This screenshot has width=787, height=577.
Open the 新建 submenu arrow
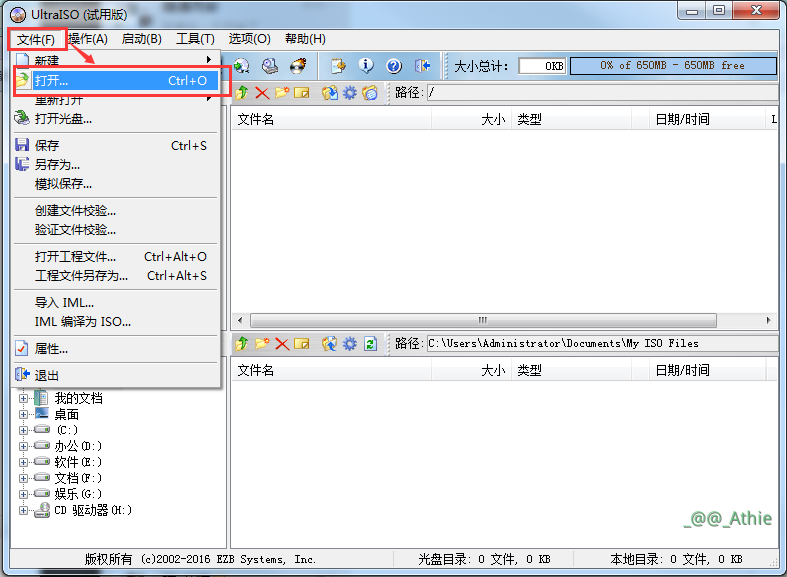pos(209,60)
